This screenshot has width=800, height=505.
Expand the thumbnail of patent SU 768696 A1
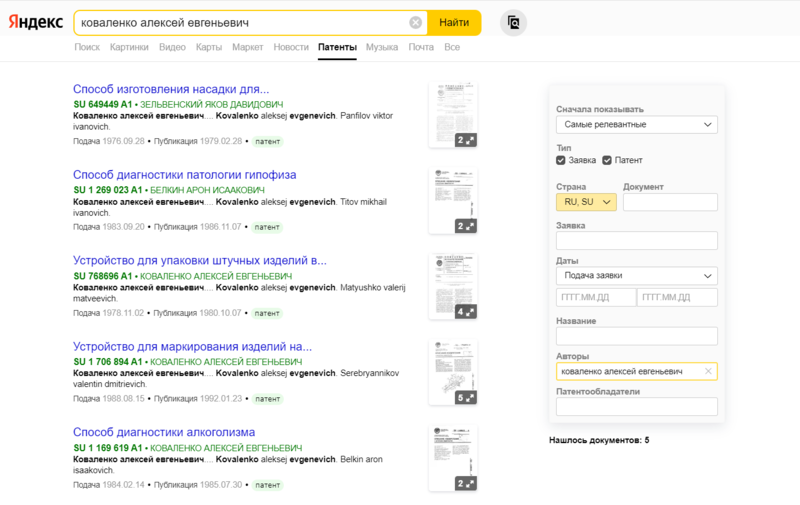pyautogui.click(x=466, y=311)
